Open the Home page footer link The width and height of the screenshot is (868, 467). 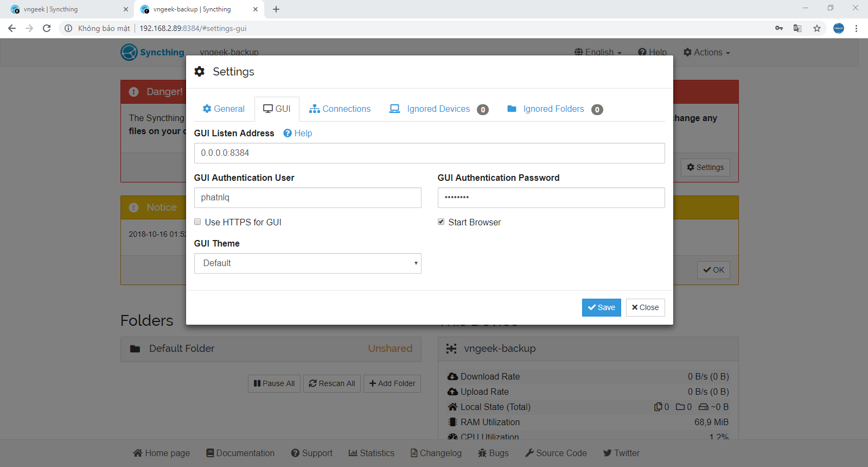click(162, 453)
